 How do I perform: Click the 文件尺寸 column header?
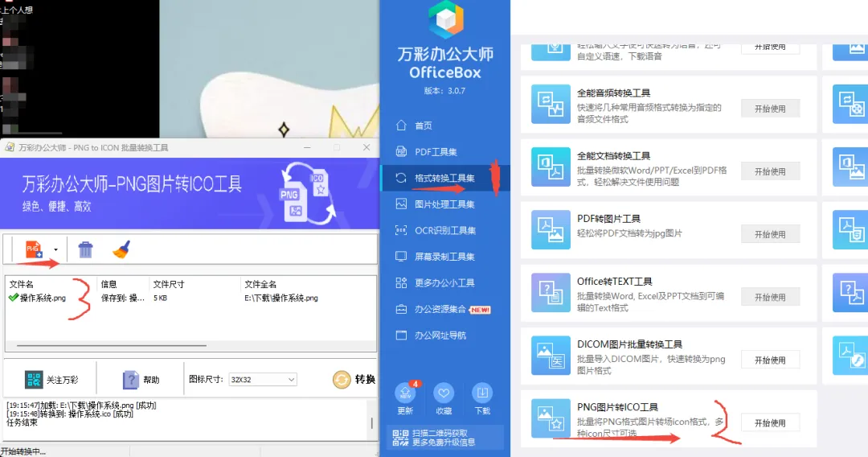click(169, 284)
